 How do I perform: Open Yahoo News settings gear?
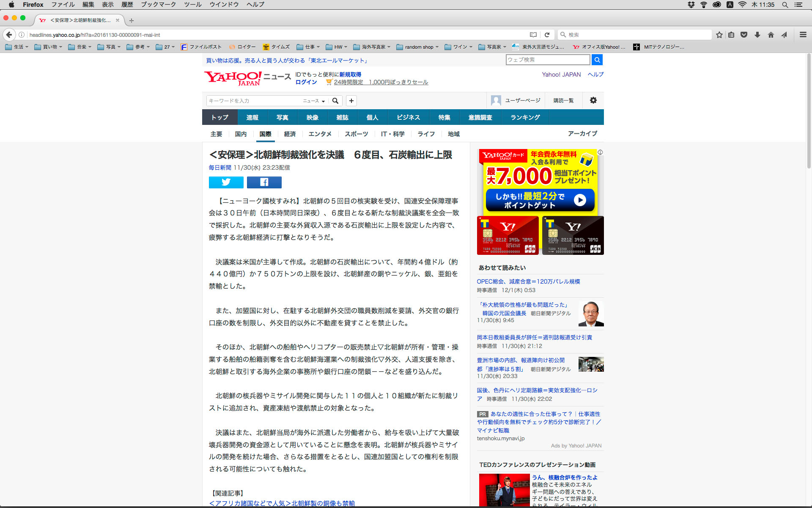click(x=593, y=100)
